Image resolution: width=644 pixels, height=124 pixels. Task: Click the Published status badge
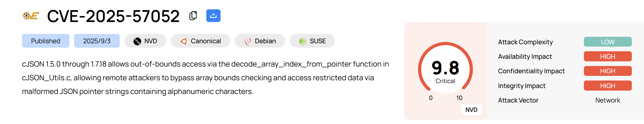46,41
